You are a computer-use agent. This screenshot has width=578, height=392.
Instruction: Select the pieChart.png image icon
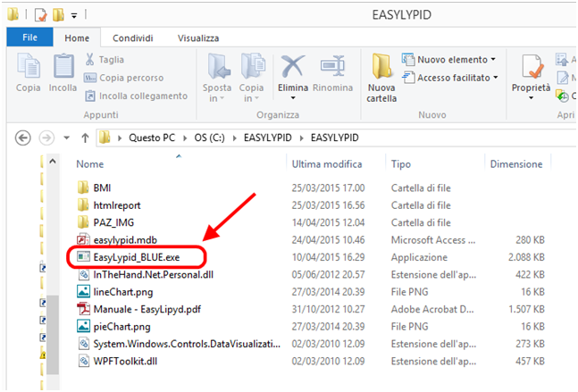click(x=83, y=327)
